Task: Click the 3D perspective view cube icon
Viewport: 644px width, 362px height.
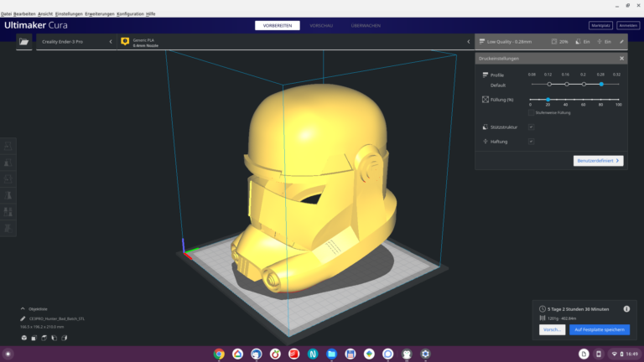Action: coord(24,338)
